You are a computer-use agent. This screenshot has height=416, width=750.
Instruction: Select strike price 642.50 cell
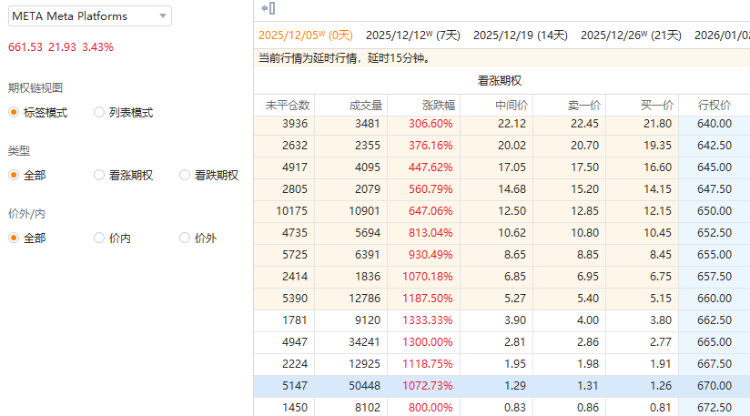click(x=714, y=145)
